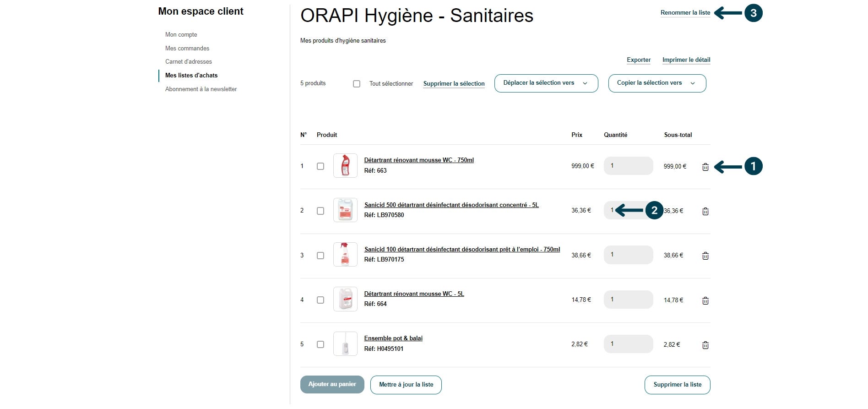Image resolution: width=868 pixels, height=409 pixels.
Task: Toggle checkbox for Sanicid 100 row
Action: [320, 256]
